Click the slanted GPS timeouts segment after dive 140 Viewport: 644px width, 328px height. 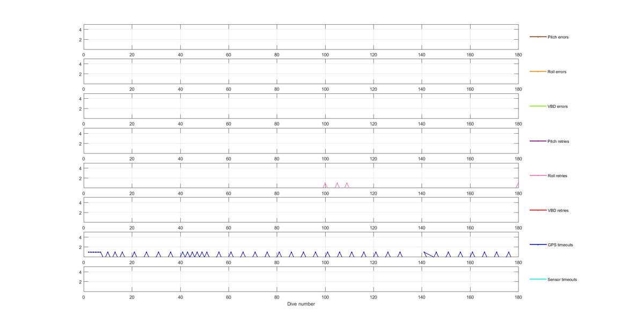[x=428, y=254]
